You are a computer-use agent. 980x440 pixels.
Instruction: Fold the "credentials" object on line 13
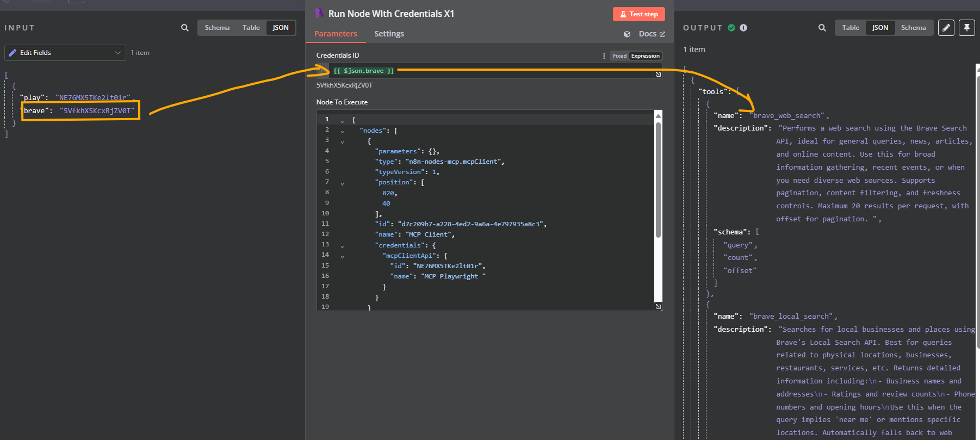pos(342,246)
